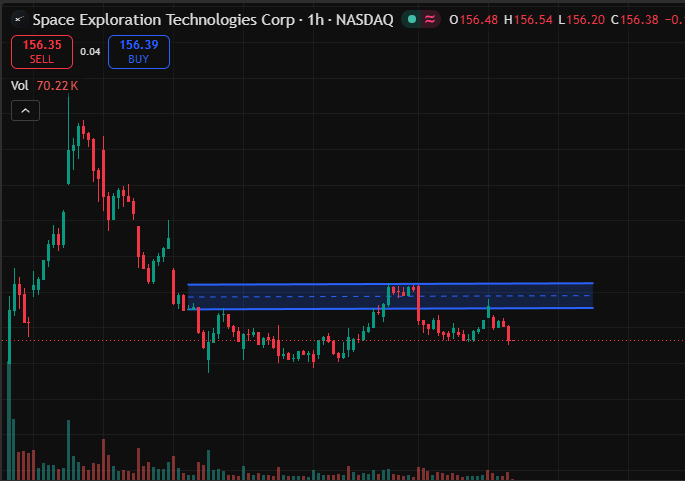Collapse the indicator legend with the chevron
Image resolution: width=685 pixels, height=481 pixels.
pos(25,111)
